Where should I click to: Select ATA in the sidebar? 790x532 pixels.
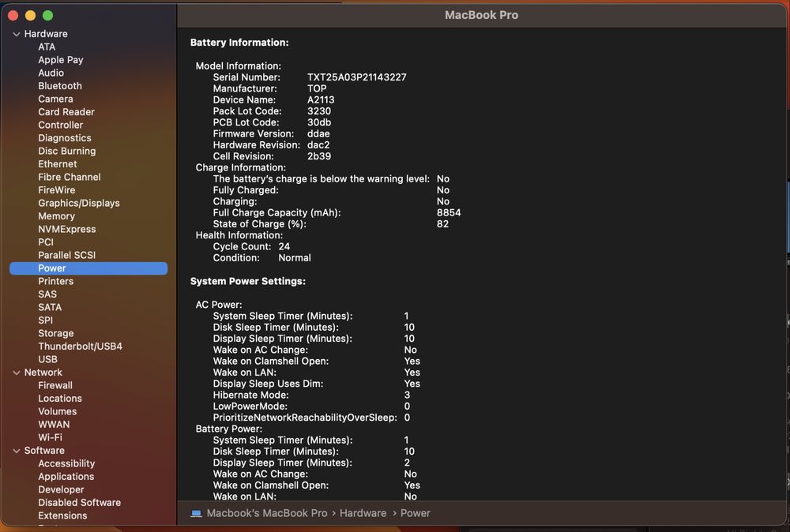[x=47, y=47]
